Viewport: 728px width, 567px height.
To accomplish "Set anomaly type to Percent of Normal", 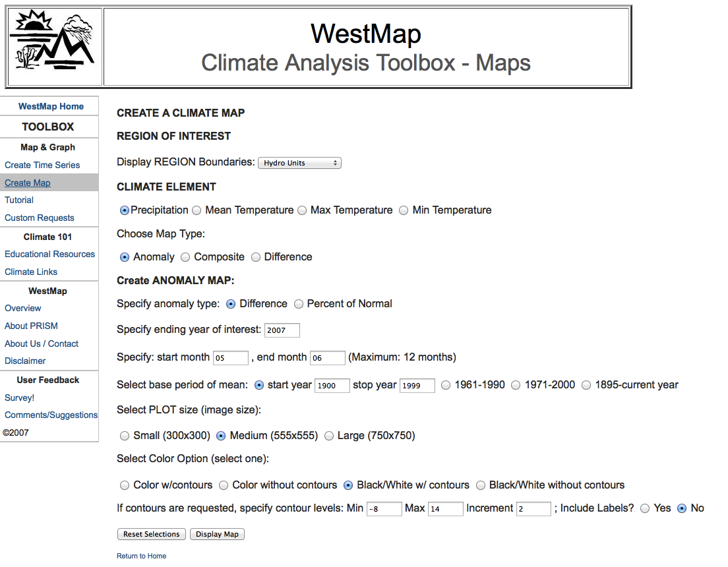I will coord(299,304).
